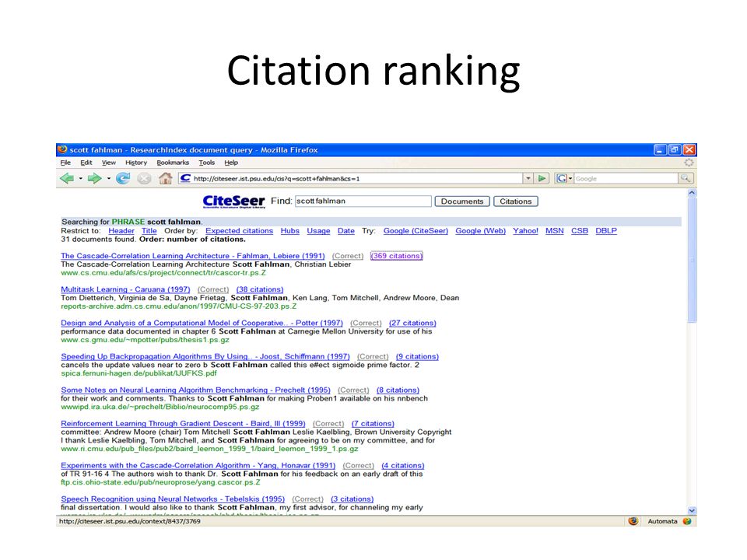
Task: Open the Forward button history dropdown arrow
Action: 109,179
